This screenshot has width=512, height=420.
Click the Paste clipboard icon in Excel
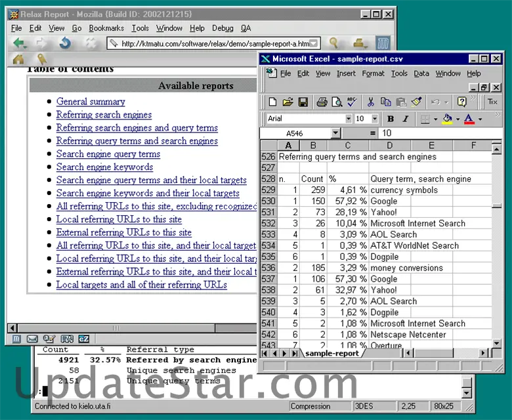401,102
